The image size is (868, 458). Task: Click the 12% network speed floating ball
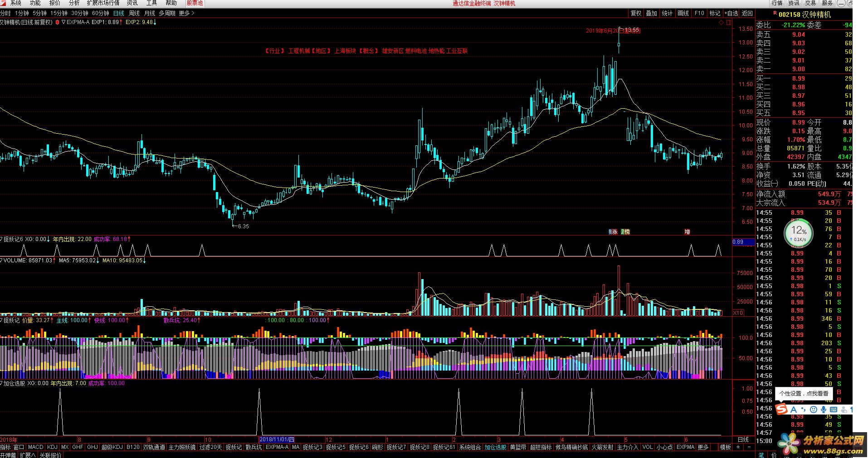tap(799, 233)
